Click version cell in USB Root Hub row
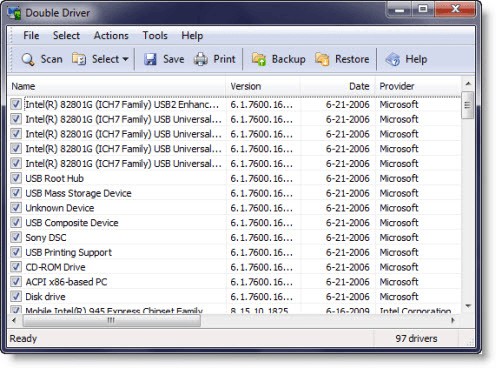This screenshot has height=368, width=496. (x=262, y=178)
